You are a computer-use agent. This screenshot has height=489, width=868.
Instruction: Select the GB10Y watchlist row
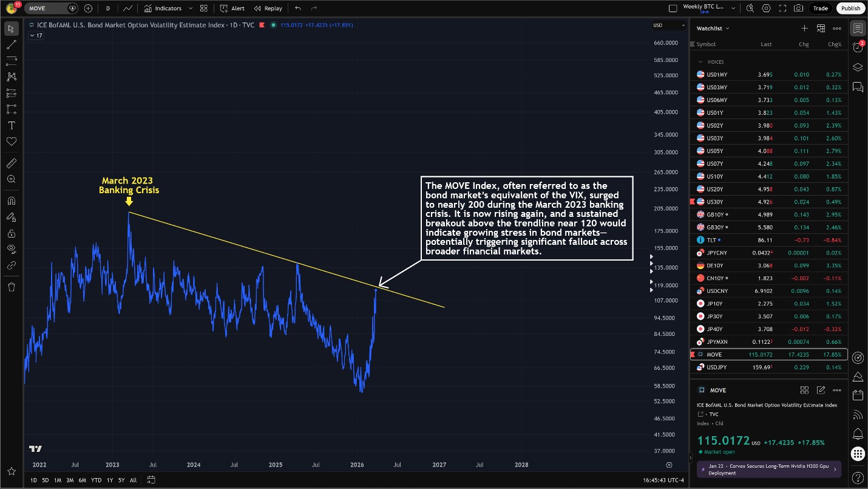769,214
